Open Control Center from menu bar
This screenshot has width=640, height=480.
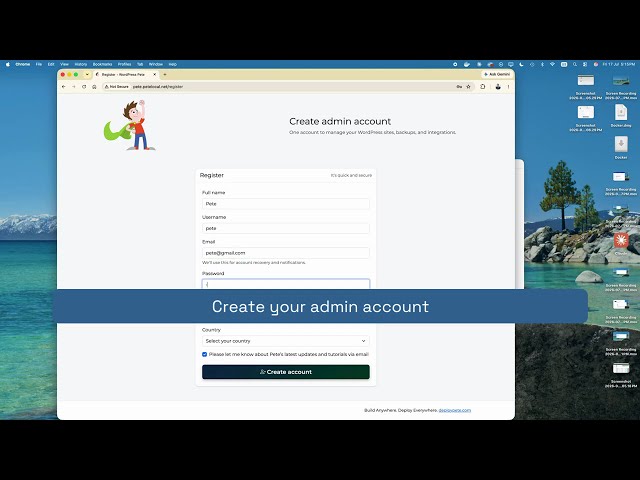click(x=585, y=64)
